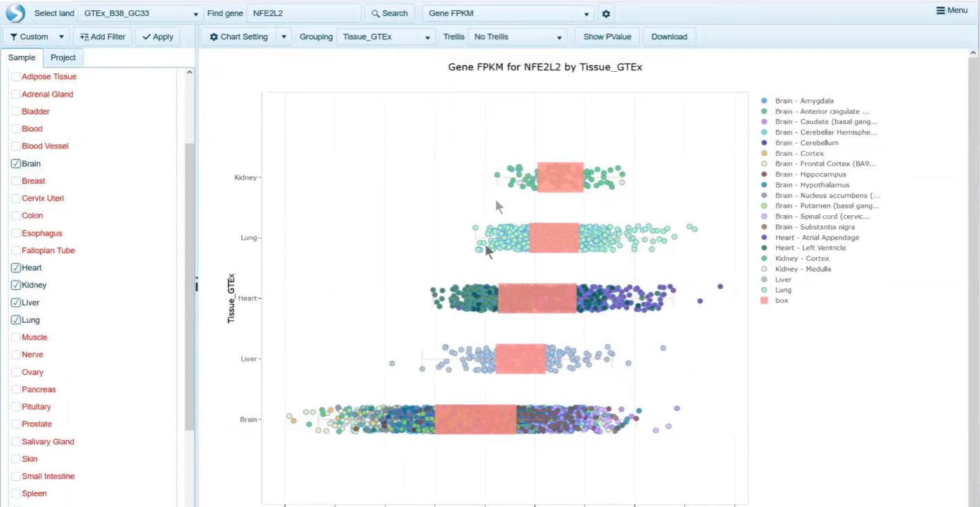Click the gear settings icon beside Gene FPKM
The image size is (980, 507).
(606, 13)
